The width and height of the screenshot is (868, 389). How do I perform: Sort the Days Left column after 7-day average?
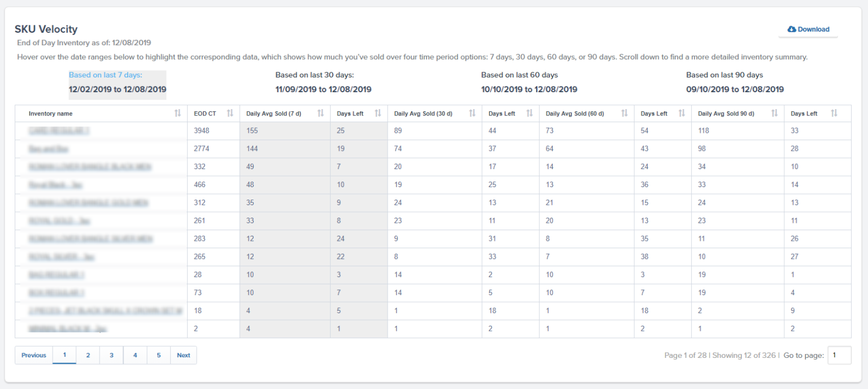pos(377,113)
